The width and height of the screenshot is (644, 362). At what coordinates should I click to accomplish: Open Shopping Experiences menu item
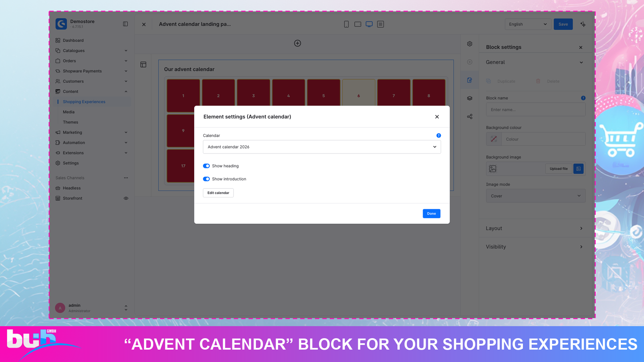pyautogui.click(x=84, y=102)
